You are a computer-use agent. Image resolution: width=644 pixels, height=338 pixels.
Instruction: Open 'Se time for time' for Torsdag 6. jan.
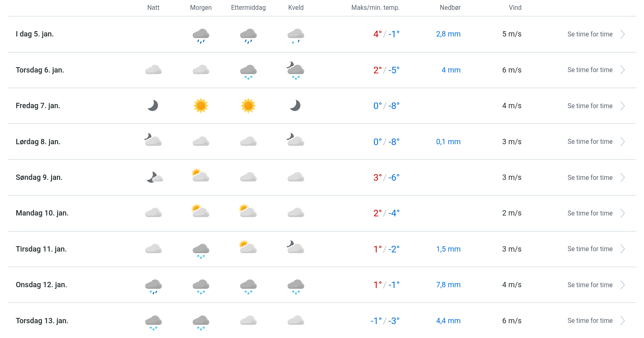(590, 70)
